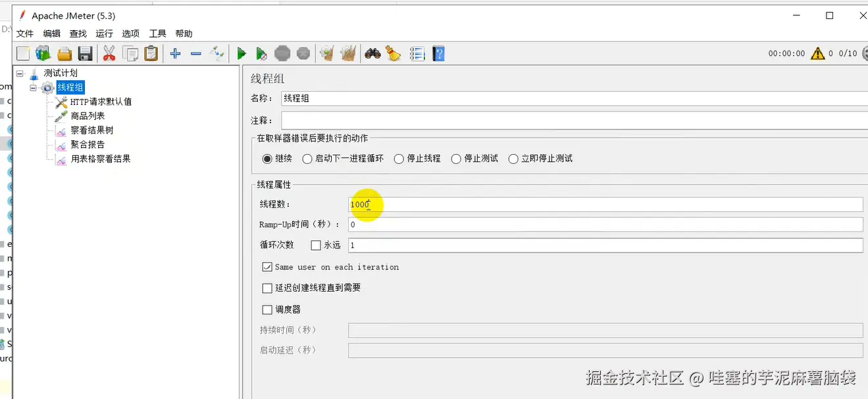Cut the selected element with scissors icon
868x399 pixels.
click(x=109, y=54)
